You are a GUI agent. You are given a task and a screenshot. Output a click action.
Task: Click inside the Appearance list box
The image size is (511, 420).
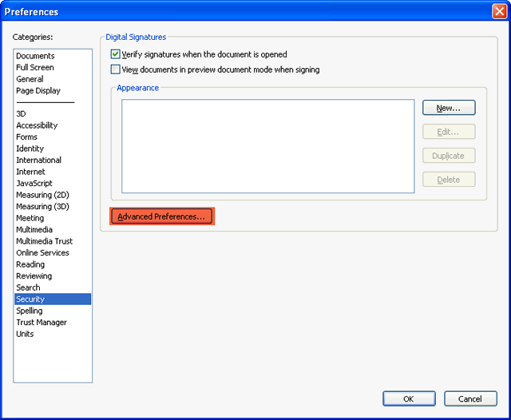[268, 146]
